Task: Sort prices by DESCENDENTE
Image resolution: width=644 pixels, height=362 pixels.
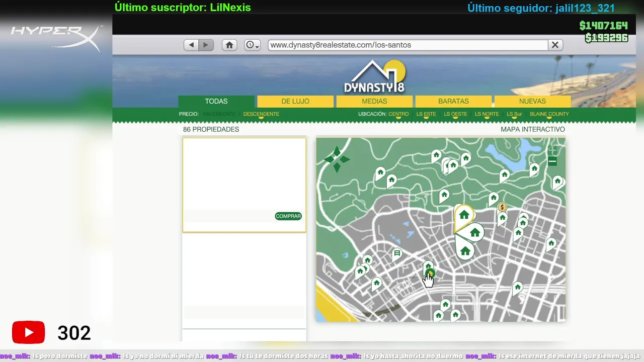Action: coord(261,114)
